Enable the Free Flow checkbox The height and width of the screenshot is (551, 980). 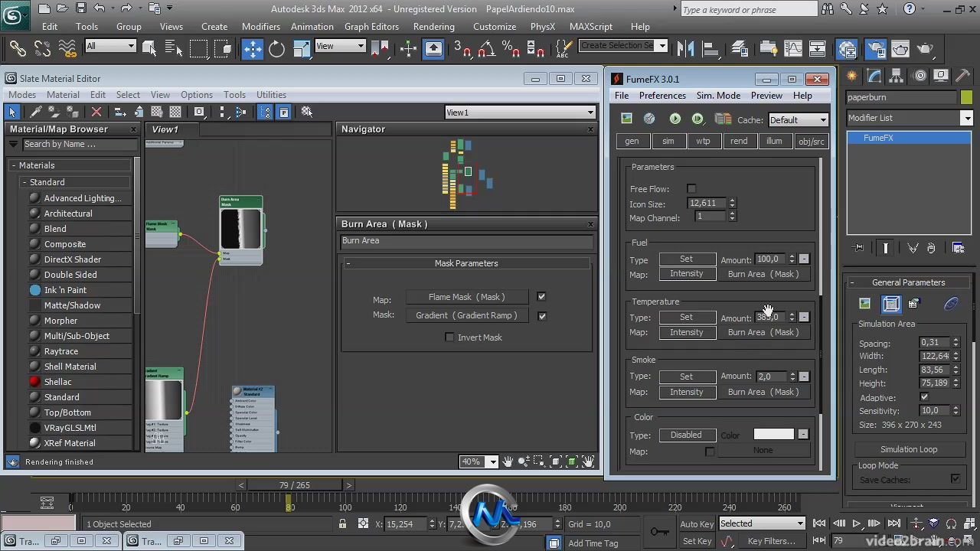[691, 189]
